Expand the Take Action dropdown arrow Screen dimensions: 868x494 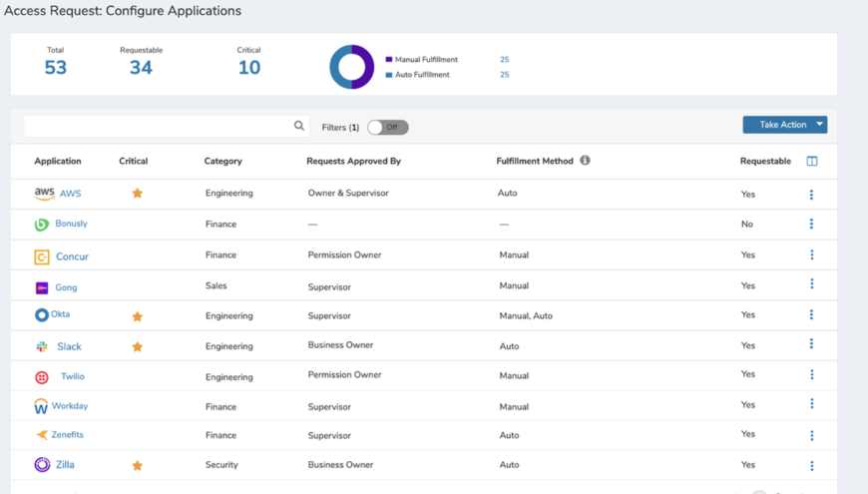(x=819, y=125)
